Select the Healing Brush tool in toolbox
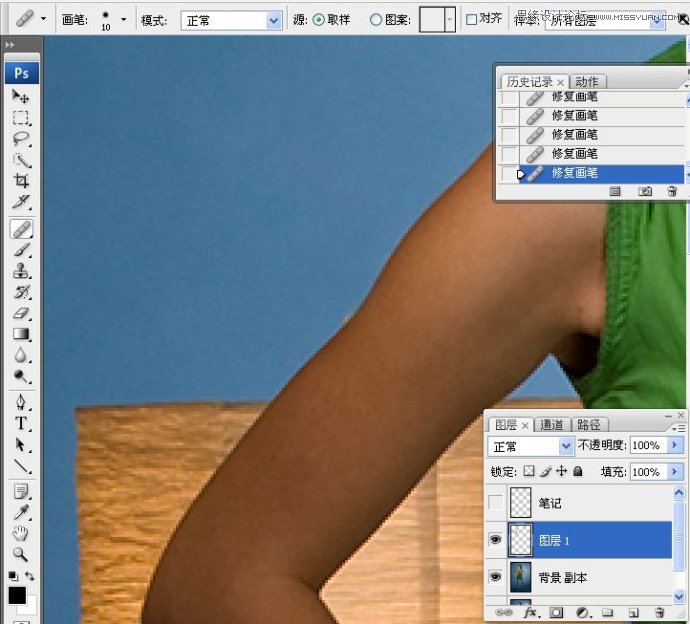This screenshot has height=624, width=690. point(21,229)
